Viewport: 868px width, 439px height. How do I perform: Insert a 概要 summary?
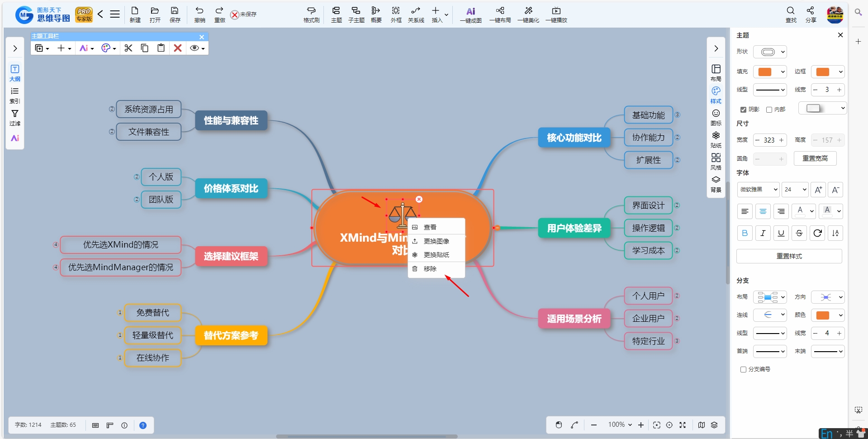coord(376,14)
